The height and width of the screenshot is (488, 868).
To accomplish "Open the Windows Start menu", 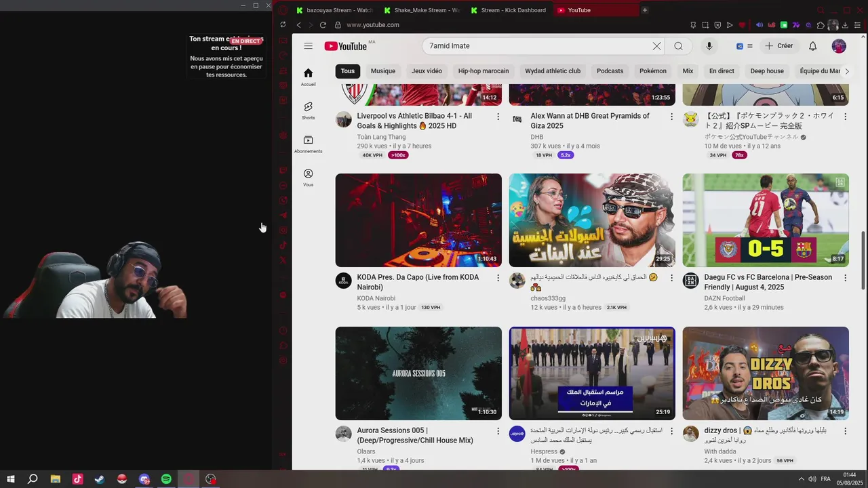I will [10, 479].
